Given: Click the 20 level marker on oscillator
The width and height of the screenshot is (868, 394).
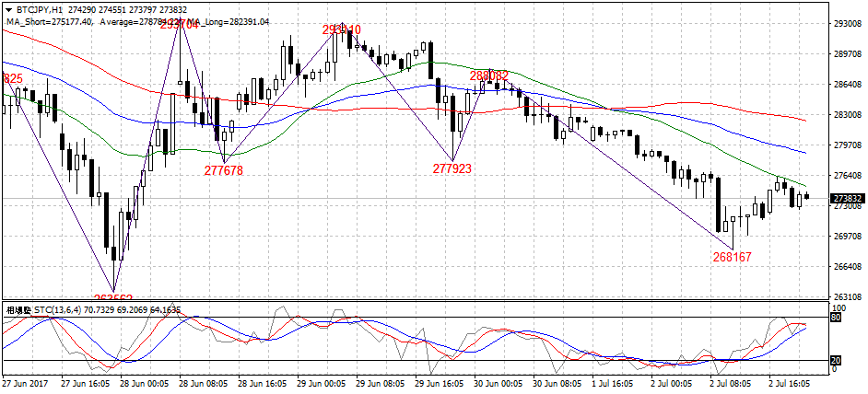Looking at the screenshot, I should pos(837,360).
